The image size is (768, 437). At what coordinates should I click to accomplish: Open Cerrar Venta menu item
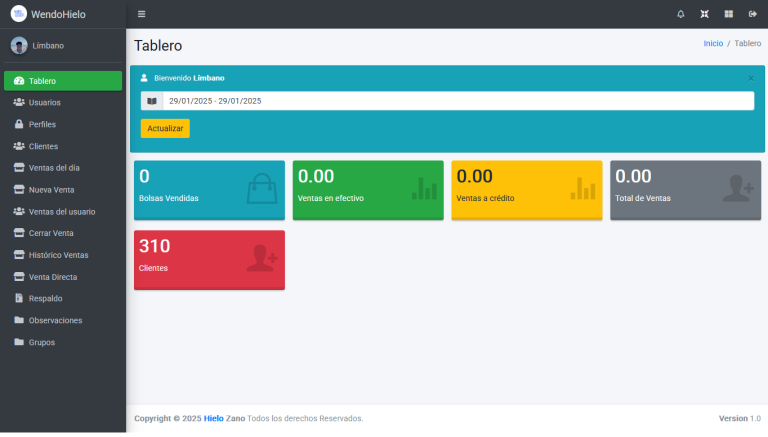tap(51, 233)
